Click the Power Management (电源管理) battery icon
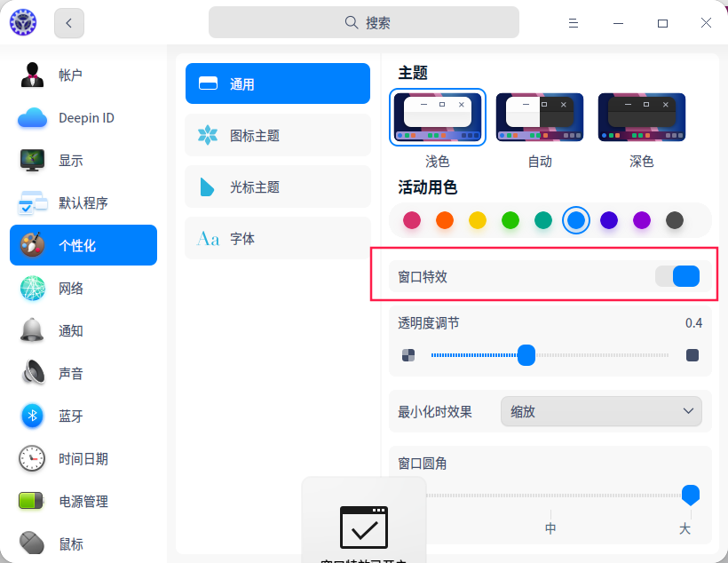The width and height of the screenshot is (728, 563). [x=31, y=501]
